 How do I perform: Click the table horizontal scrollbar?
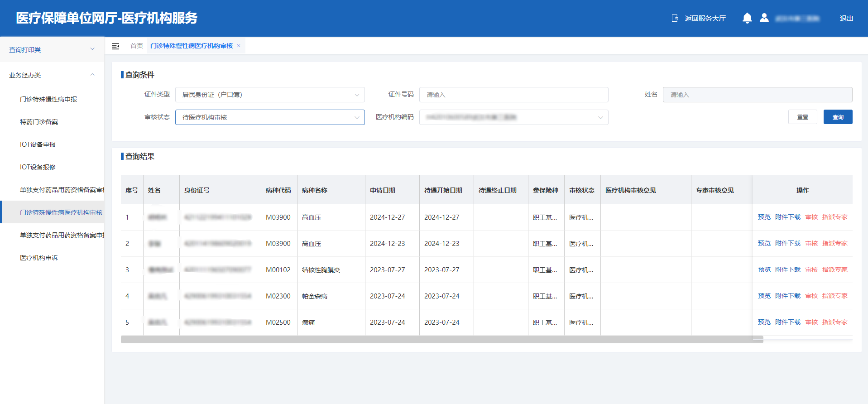pos(442,339)
